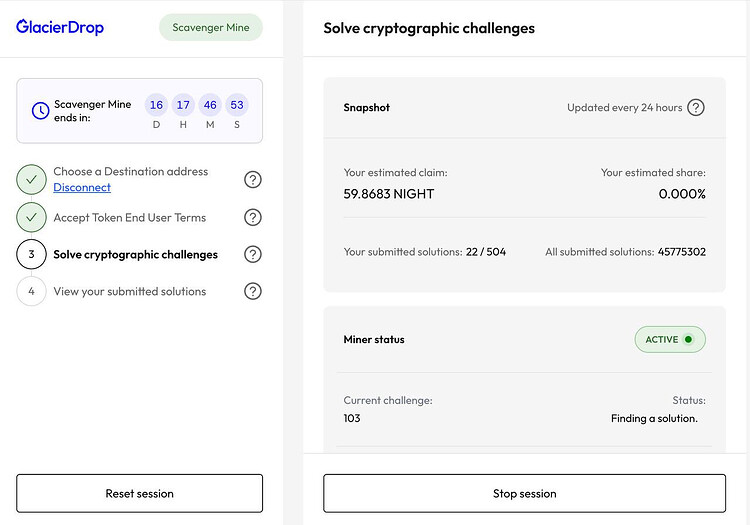Image resolution: width=750 pixels, height=525 pixels.
Task: Click the estimated claim 59.8683 NIGHT value
Action: click(389, 194)
